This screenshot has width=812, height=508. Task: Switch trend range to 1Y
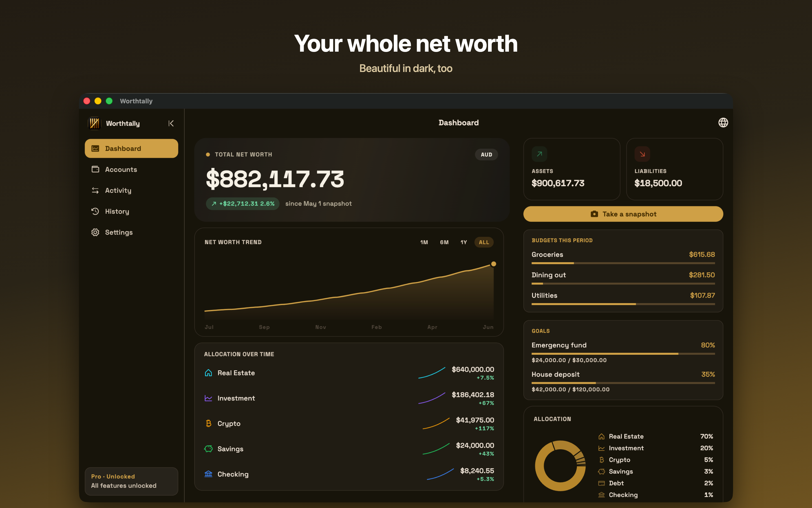coord(464,242)
